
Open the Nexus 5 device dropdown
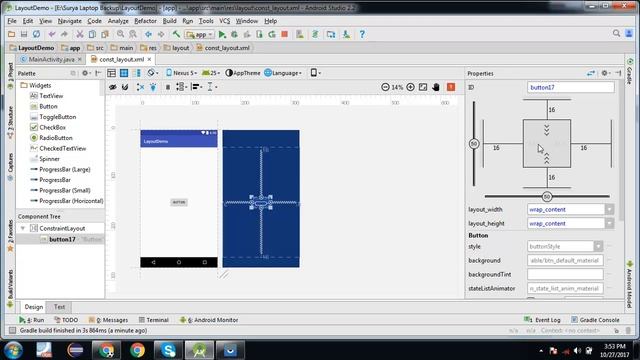pos(182,73)
